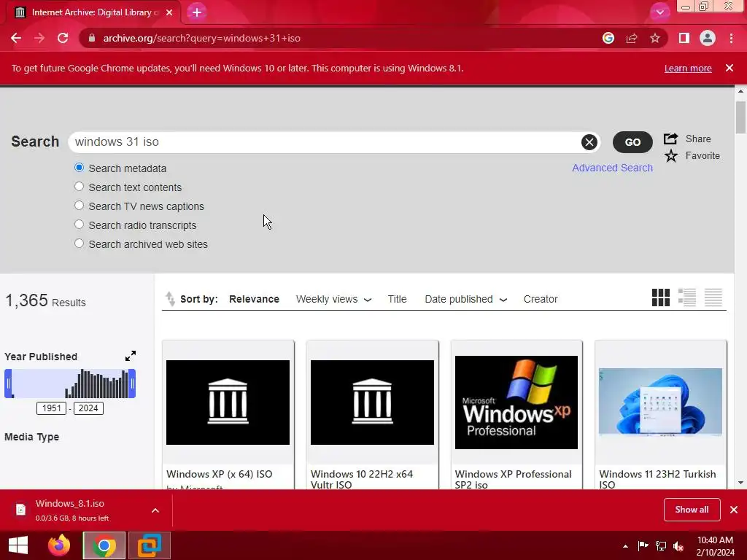Image resolution: width=747 pixels, height=560 pixels.
Task: Close the Internet Archive tab
Action: pyautogui.click(x=169, y=13)
